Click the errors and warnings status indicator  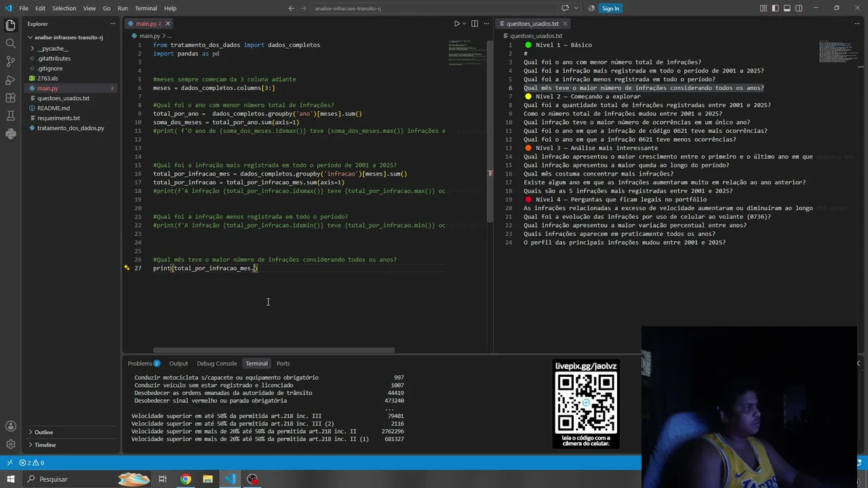31,463
